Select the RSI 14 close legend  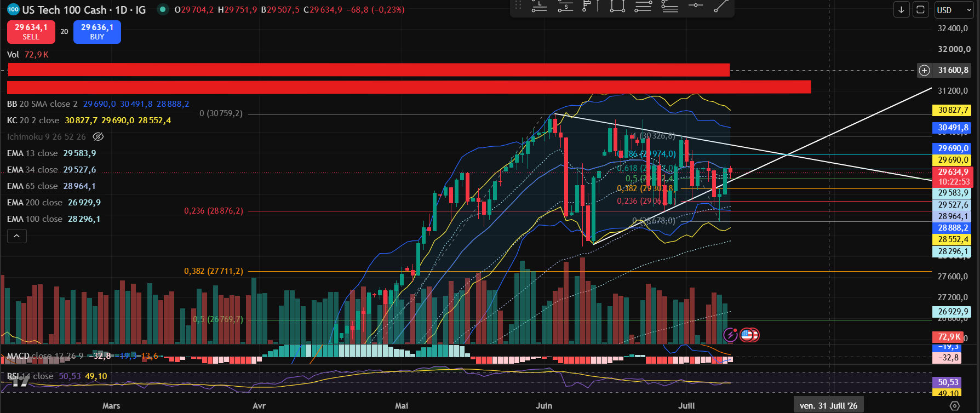[30, 376]
